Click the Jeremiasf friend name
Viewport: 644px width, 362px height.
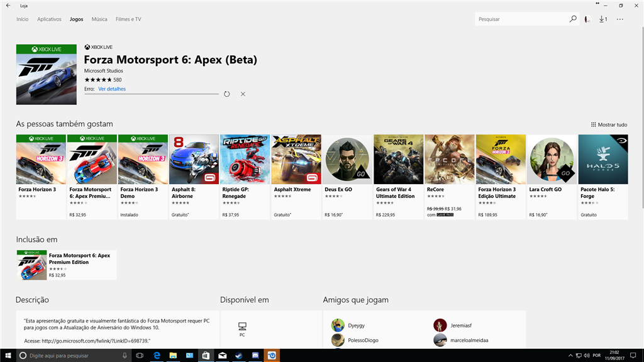coord(461,326)
